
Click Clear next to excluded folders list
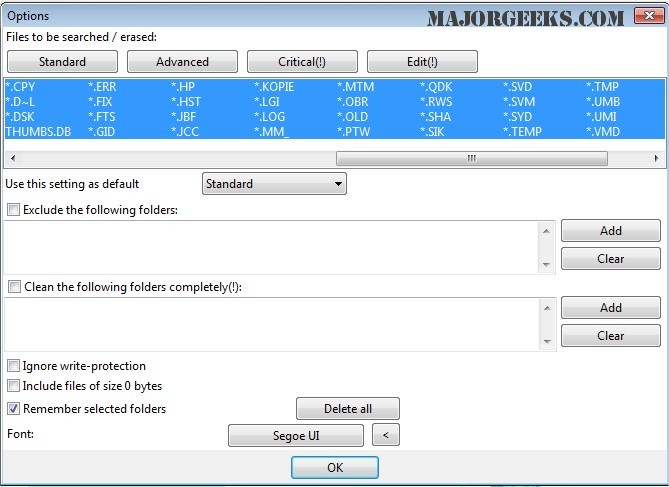(x=611, y=259)
